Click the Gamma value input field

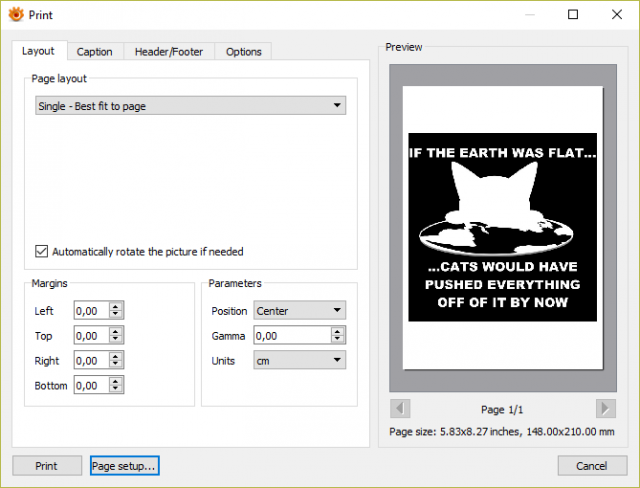(x=293, y=335)
